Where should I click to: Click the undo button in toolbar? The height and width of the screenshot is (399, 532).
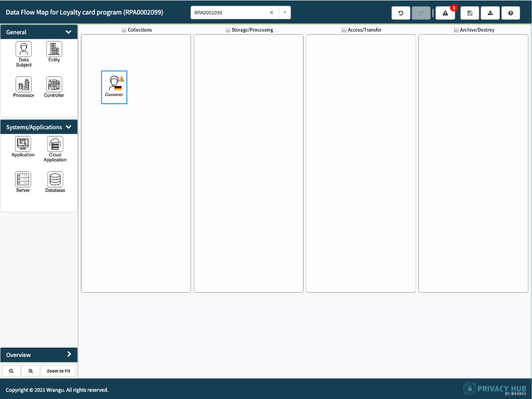[401, 13]
